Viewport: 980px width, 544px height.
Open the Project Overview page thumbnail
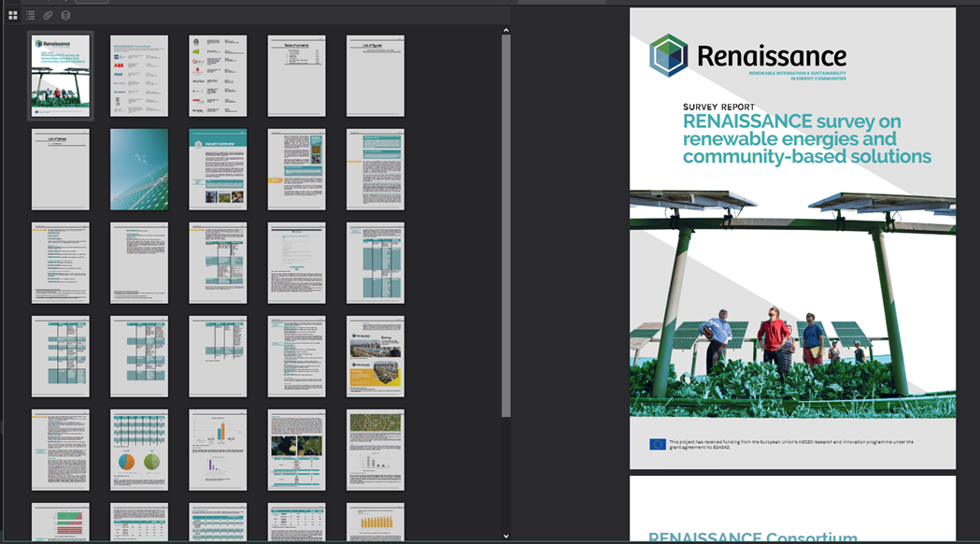click(218, 169)
